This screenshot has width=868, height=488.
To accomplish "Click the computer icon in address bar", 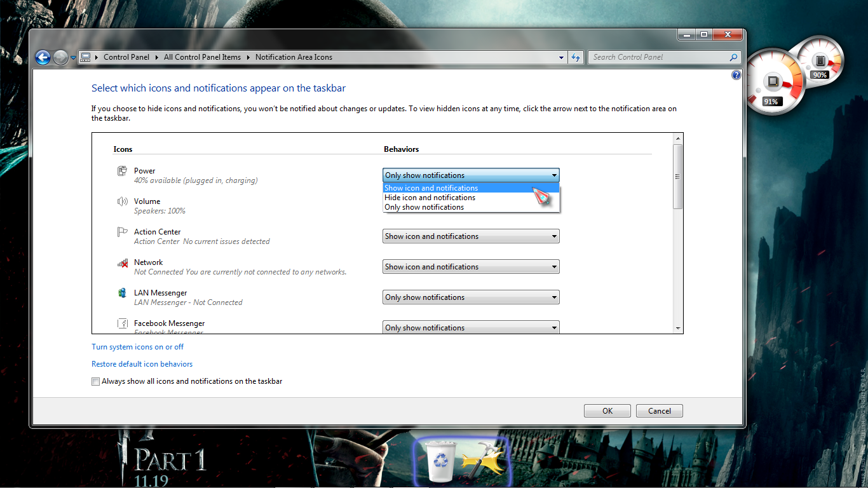I will [86, 57].
